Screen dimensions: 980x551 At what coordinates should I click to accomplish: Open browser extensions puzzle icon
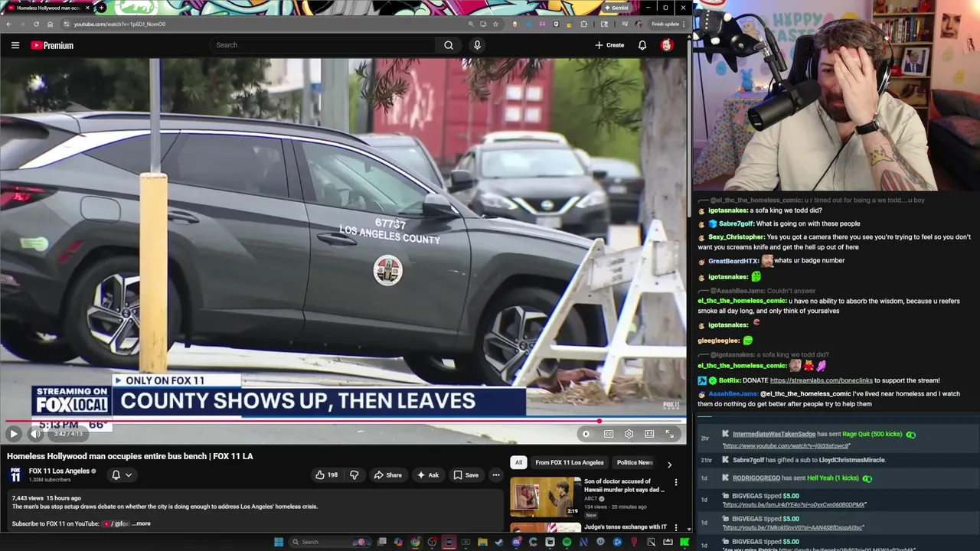click(x=583, y=24)
